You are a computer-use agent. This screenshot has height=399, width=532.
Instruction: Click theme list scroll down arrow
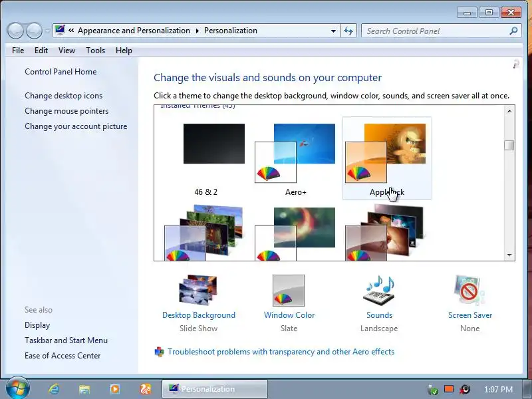point(509,255)
